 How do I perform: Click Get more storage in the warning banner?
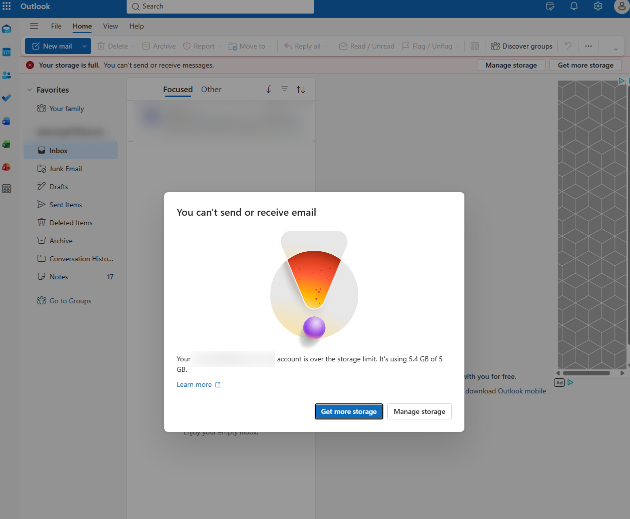[585, 65]
